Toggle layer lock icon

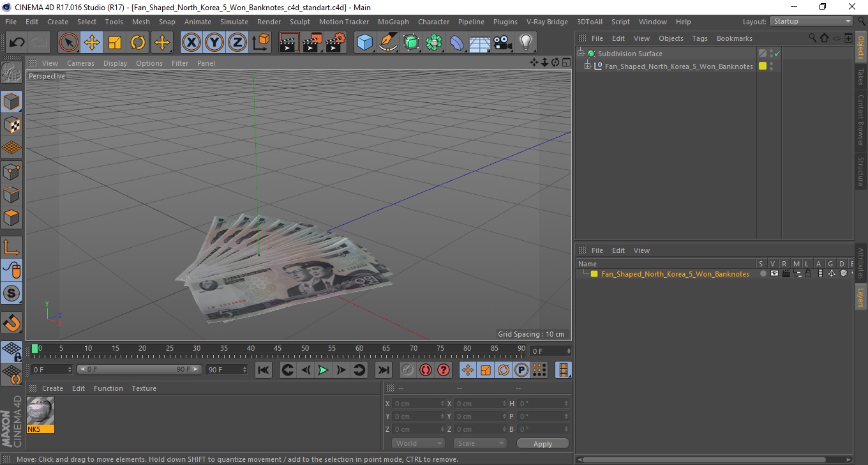pyautogui.click(x=808, y=274)
